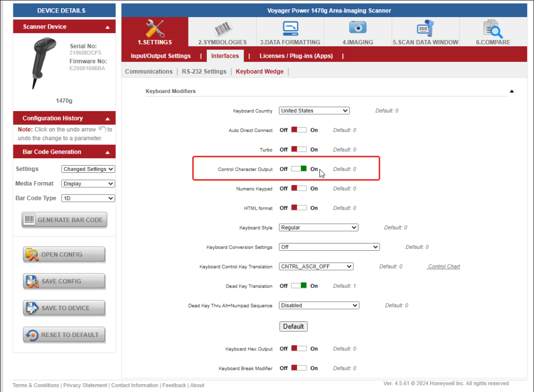Toggle the Turbo switch
Viewport: 534px width, 392px height.
299,150
